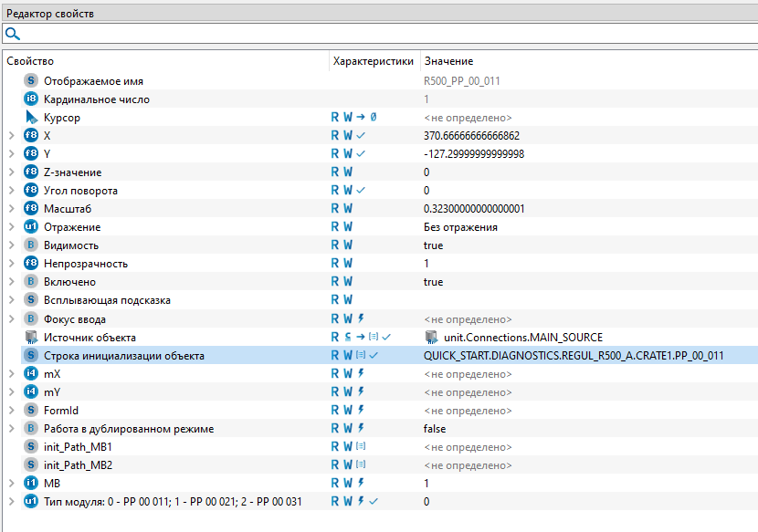The height and width of the screenshot is (532, 758).
Task: Select the Видимость value true
Action: coord(433,245)
